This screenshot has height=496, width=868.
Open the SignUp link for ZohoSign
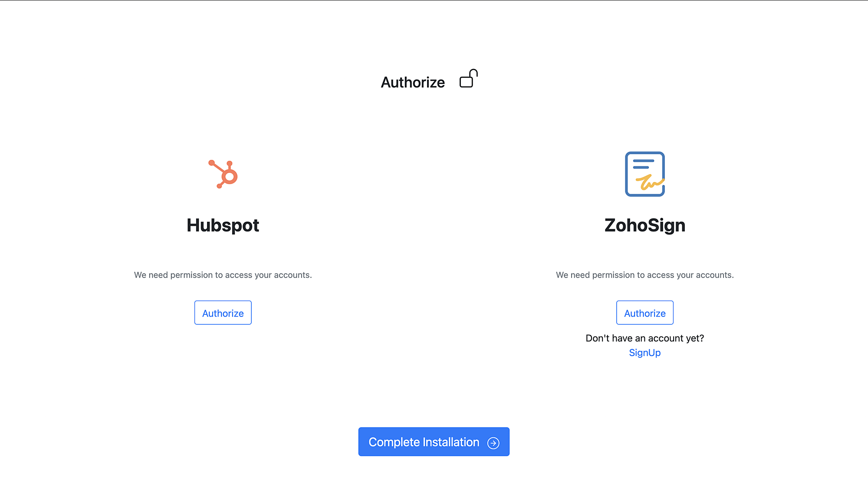tap(645, 353)
